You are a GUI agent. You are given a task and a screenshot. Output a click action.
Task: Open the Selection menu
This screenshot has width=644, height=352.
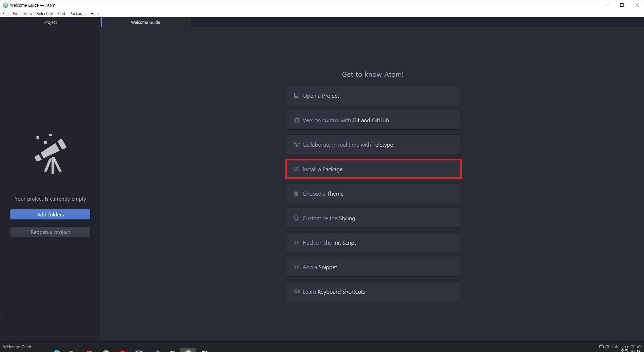click(x=45, y=14)
